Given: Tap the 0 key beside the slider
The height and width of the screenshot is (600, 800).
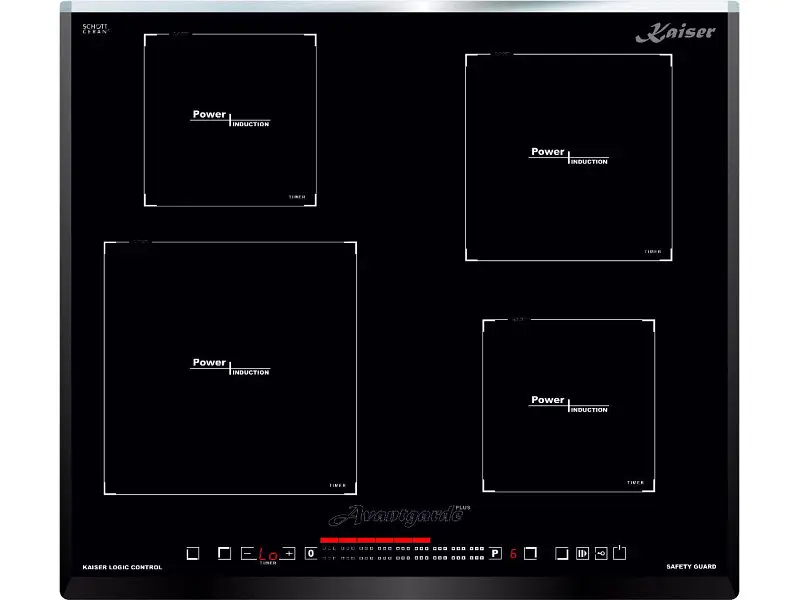Looking at the screenshot, I should click(x=311, y=553).
